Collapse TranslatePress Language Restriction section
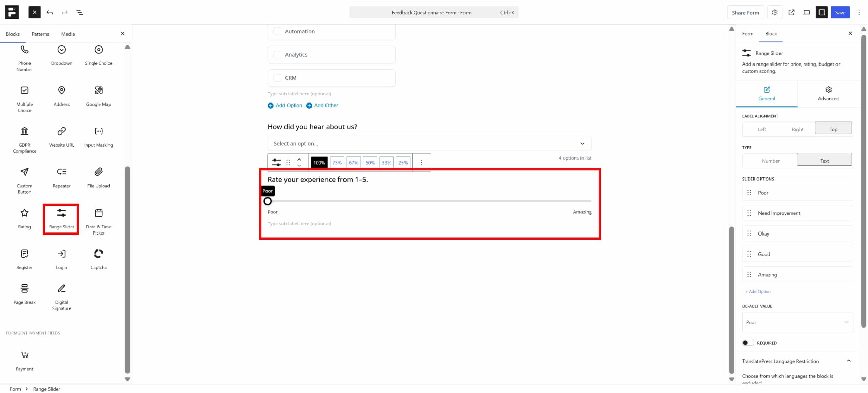This screenshot has width=868, height=393. tap(849, 361)
